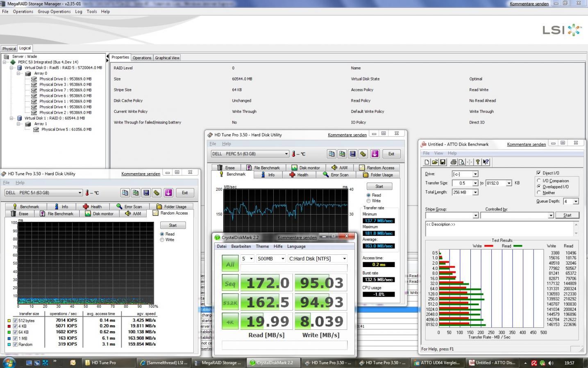
Task: Click copy text icon in Random Access HD Tune window
Action: [x=125, y=192]
